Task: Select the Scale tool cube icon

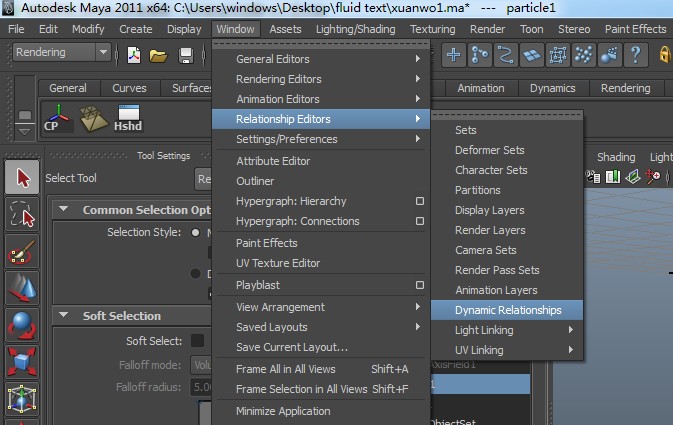Action: click(22, 362)
